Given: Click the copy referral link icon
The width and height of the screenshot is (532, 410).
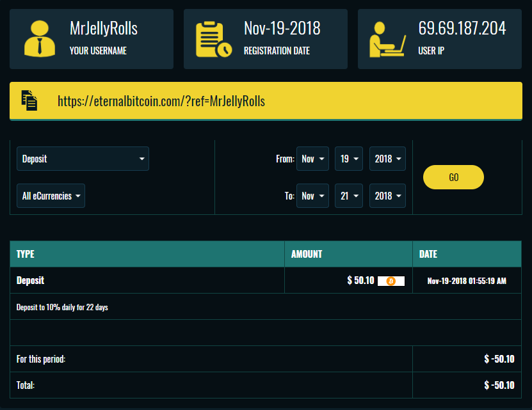Looking at the screenshot, I should (29, 100).
